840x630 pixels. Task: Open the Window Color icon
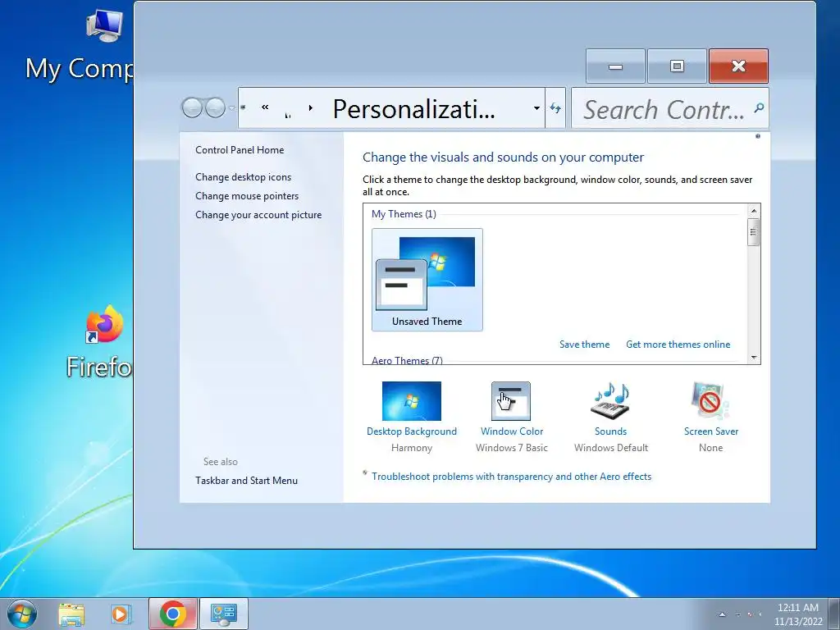coord(511,400)
